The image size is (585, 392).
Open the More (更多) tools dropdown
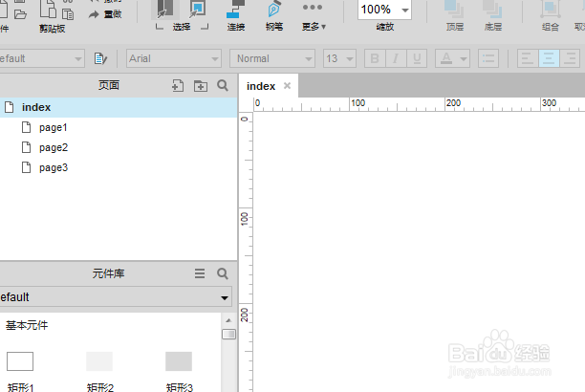click(314, 16)
